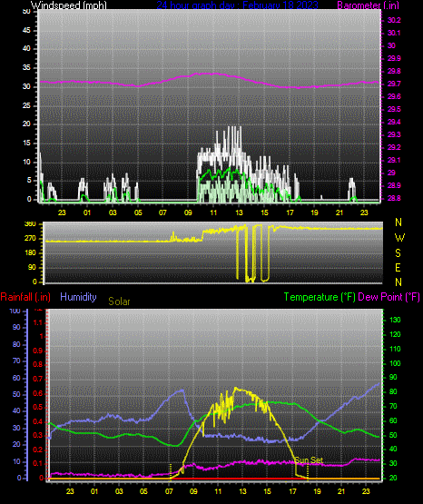Click the 'Sun Set' marker label
This screenshot has height=504, width=423.
click(309, 460)
